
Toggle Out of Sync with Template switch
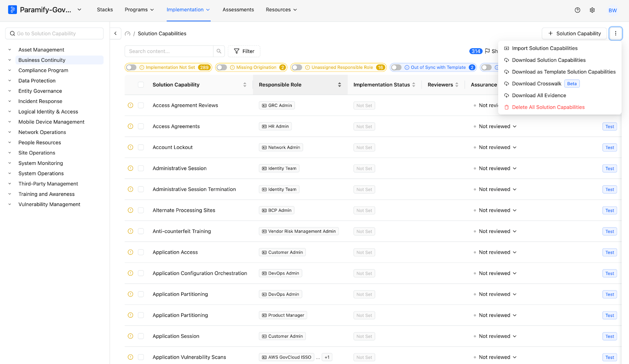pyautogui.click(x=396, y=68)
